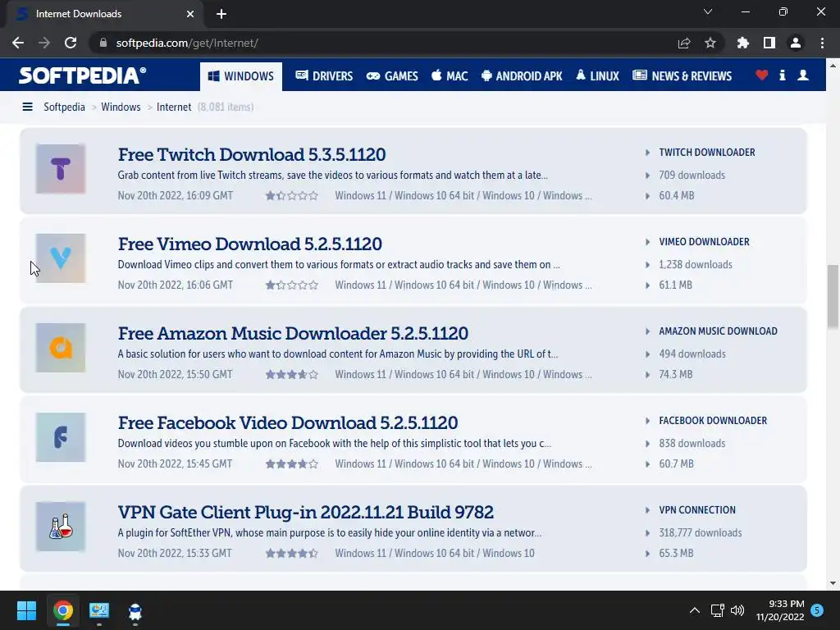Click the site lock icon in address bar
This screenshot has width=840, height=630.
tap(103, 43)
